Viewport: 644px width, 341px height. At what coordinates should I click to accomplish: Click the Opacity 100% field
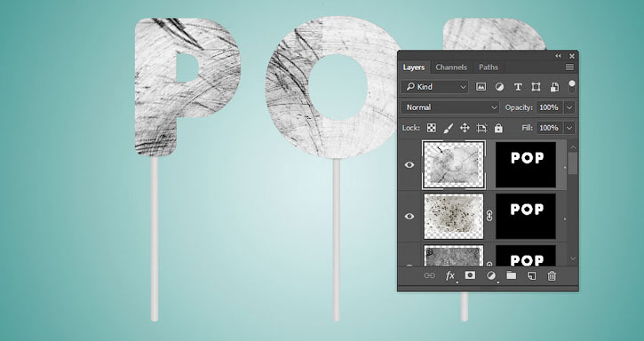point(549,107)
